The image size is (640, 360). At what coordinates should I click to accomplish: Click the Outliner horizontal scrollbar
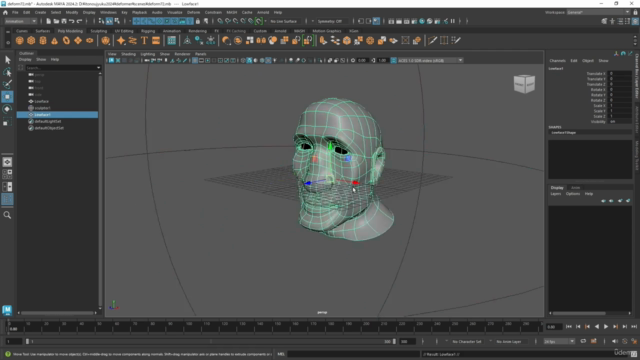pos(57,313)
